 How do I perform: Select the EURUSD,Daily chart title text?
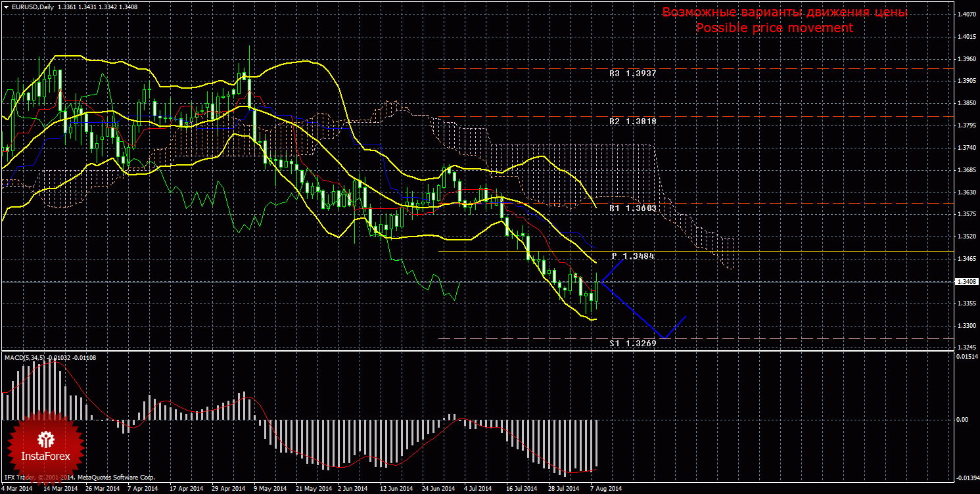pos(33,7)
